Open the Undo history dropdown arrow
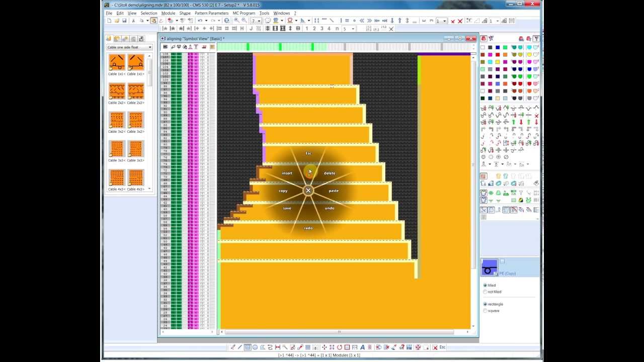Screen dimensions: 644x362 [206, 21]
